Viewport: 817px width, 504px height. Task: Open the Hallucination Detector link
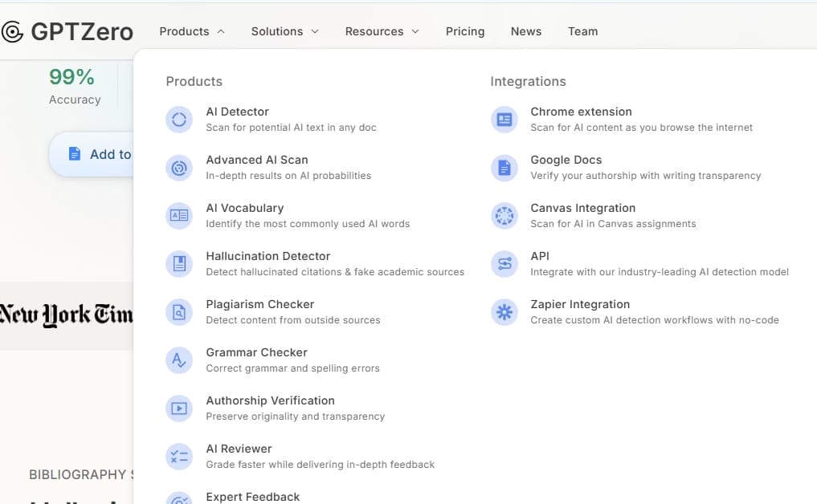coord(268,256)
